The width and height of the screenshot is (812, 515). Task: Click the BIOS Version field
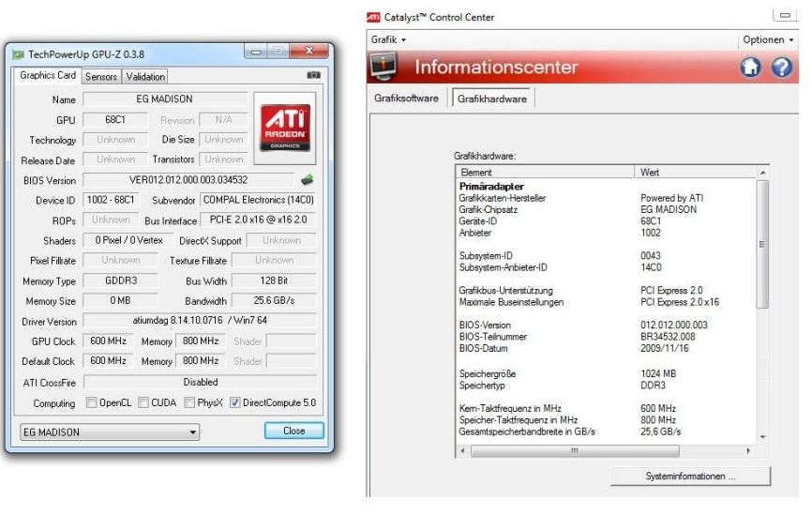click(x=188, y=180)
